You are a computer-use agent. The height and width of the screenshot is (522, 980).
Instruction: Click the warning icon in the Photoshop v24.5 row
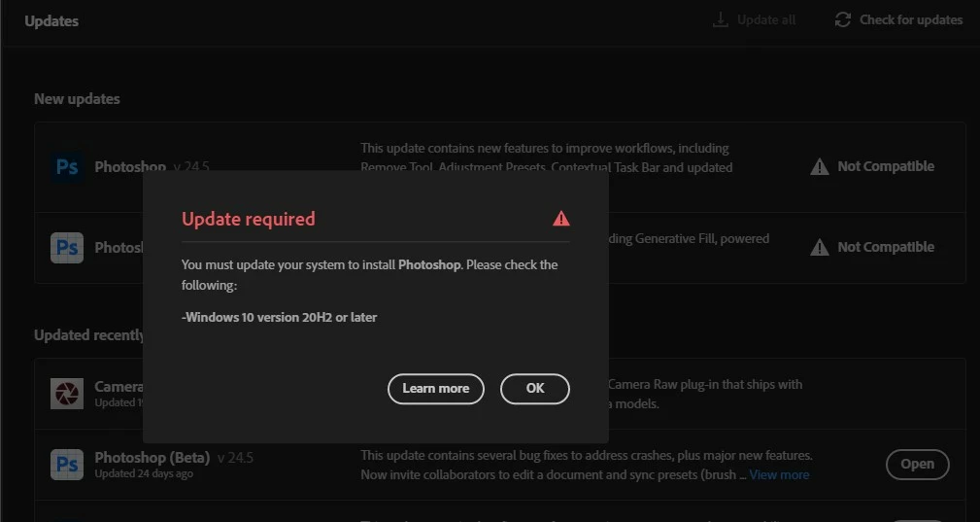click(820, 167)
